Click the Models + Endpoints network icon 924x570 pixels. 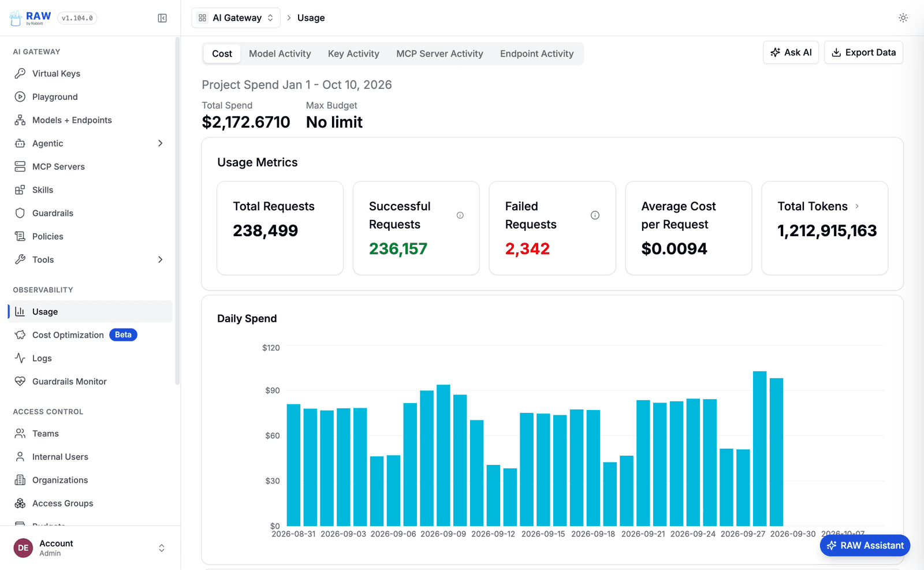pyautogui.click(x=20, y=120)
